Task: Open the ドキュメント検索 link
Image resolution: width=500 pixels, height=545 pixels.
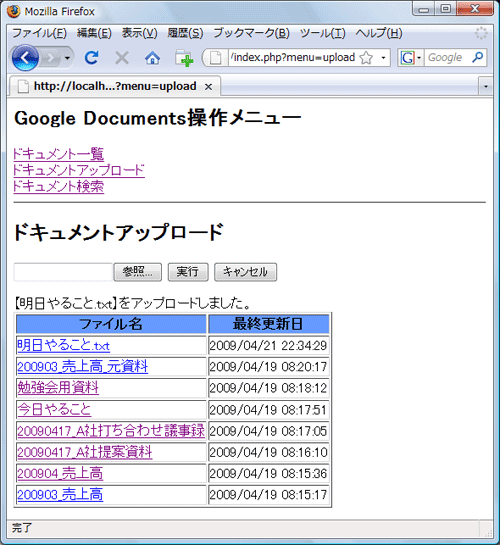Action: click(x=58, y=186)
